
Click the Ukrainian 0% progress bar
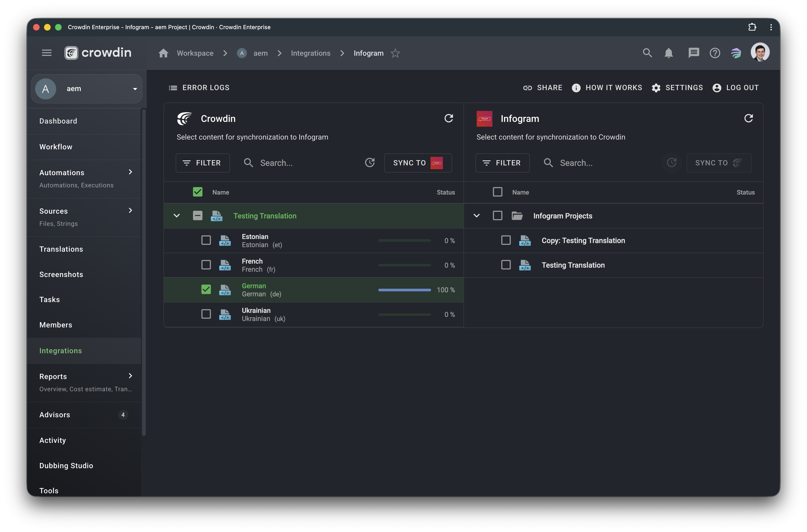[x=404, y=315]
